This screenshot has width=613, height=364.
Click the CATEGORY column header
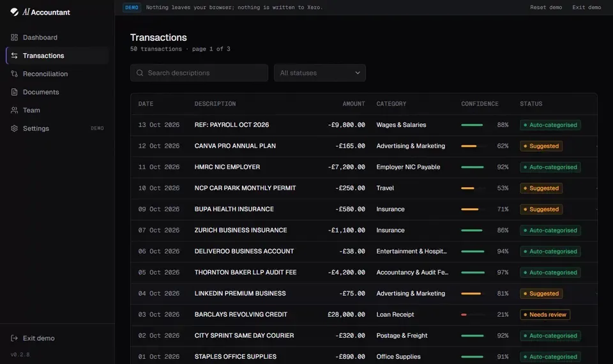pos(391,103)
